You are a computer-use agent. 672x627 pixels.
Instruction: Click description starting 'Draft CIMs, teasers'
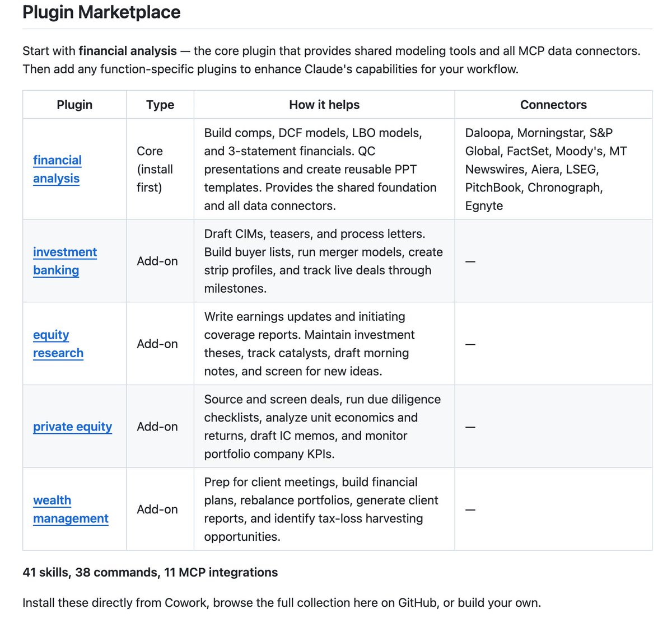(324, 261)
